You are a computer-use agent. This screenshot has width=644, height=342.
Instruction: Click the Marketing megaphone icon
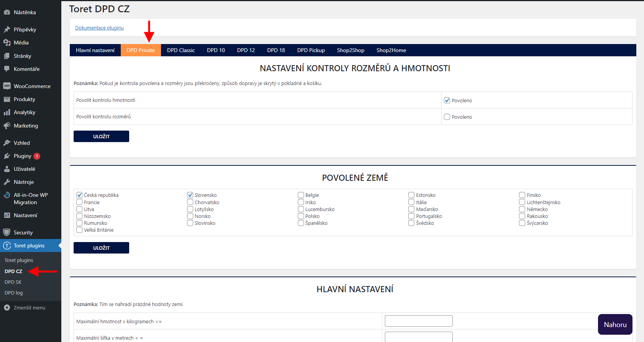click(x=7, y=126)
